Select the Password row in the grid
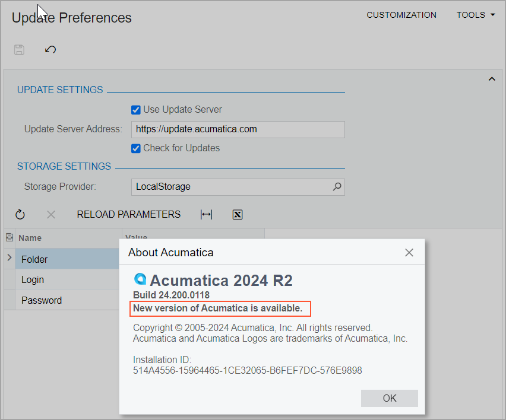 tap(65, 300)
